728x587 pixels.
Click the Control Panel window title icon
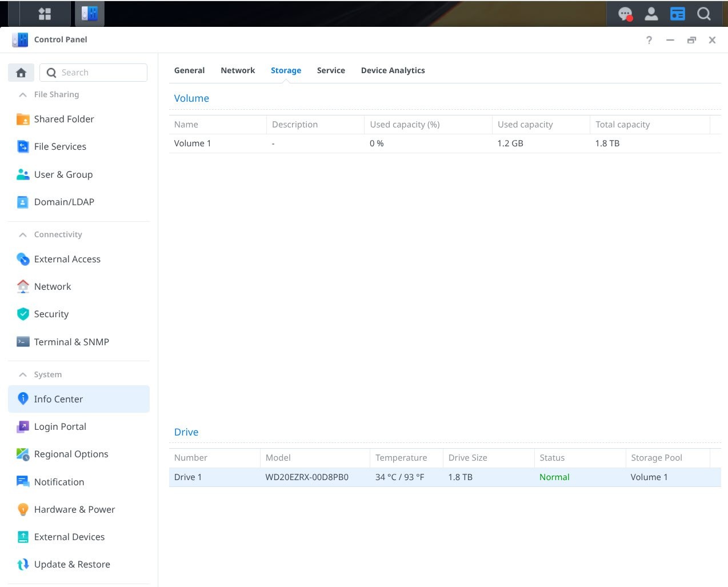[20, 39]
